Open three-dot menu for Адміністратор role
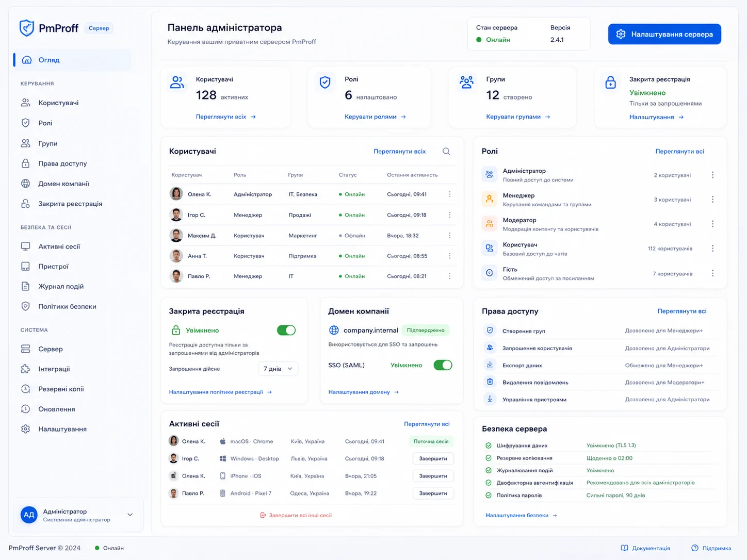The width and height of the screenshot is (747, 560). coord(713,175)
